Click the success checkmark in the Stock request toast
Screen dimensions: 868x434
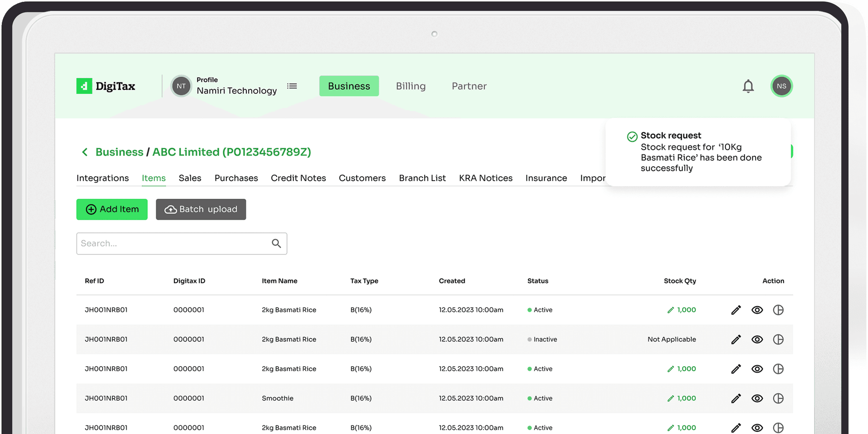click(x=631, y=135)
